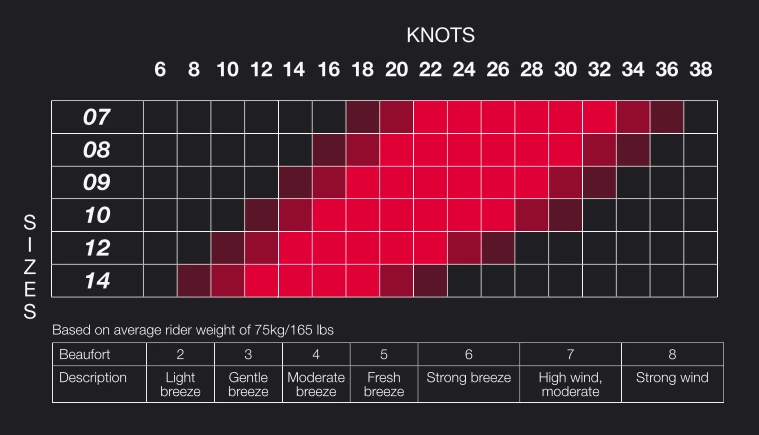The height and width of the screenshot is (435, 759).
Task: Click the 38 knots column header
Action: [x=701, y=71]
